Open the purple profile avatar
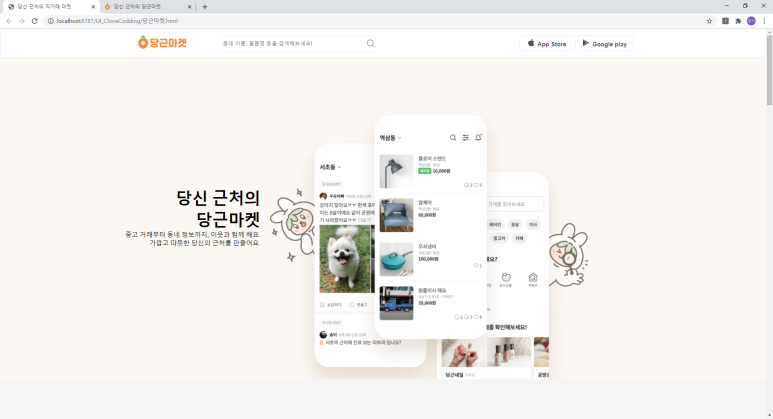773x419 pixels. click(x=751, y=21)
